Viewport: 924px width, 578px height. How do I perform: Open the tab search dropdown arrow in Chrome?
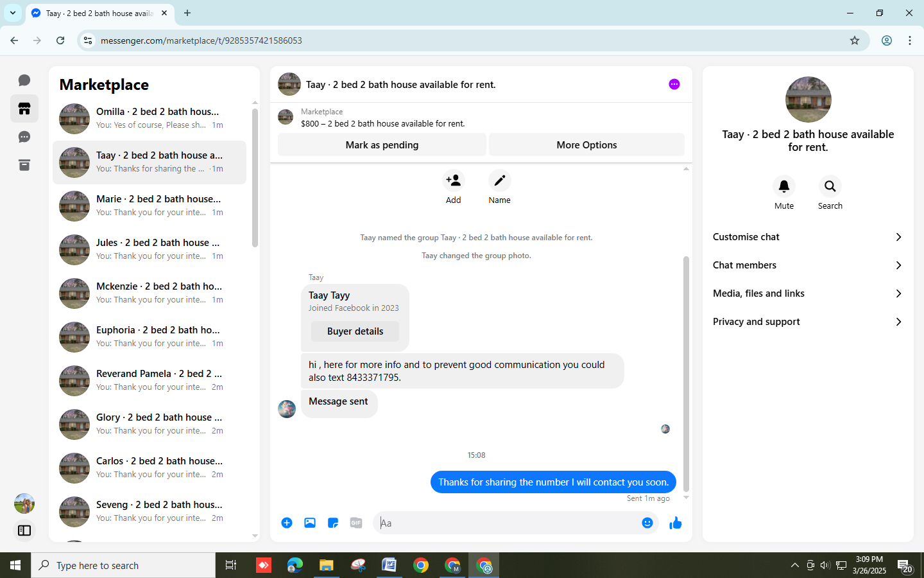[13, 13]
